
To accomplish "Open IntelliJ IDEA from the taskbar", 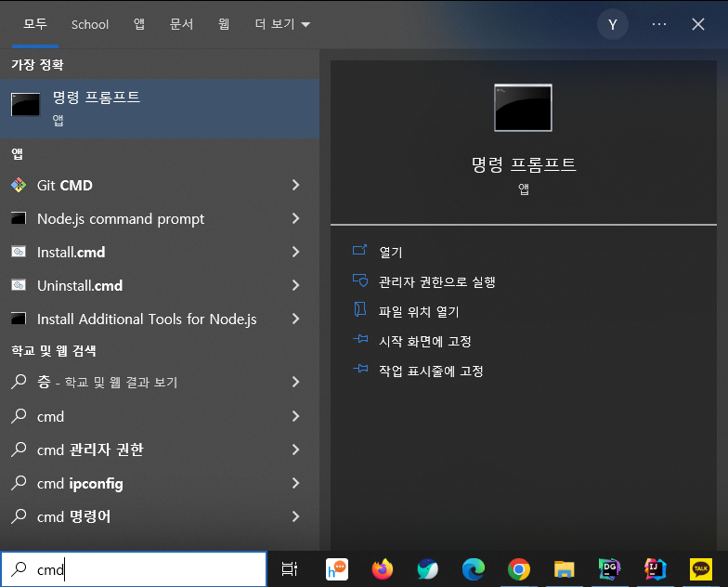I will click(x=655, y=568).
